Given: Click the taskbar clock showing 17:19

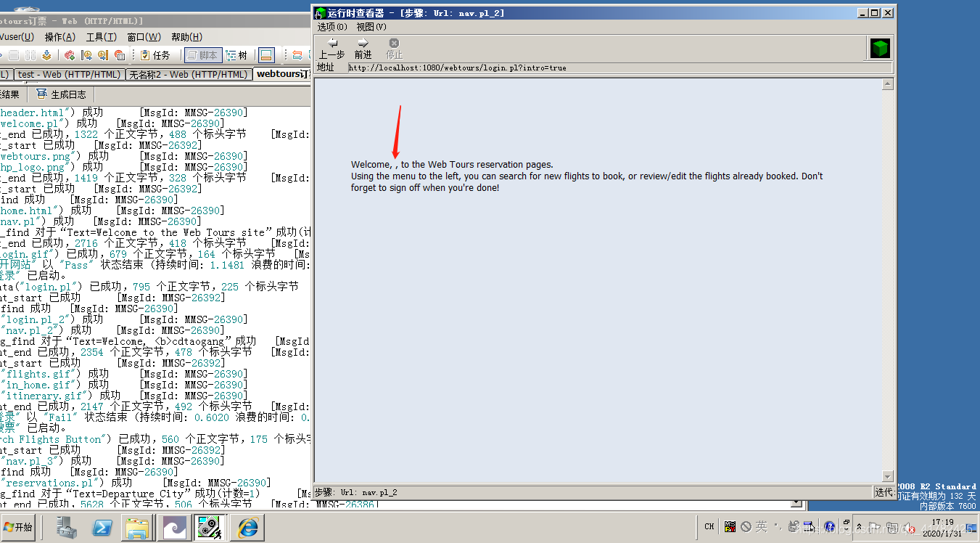Looking at the screenshot, I should click(x=943, y=528).
